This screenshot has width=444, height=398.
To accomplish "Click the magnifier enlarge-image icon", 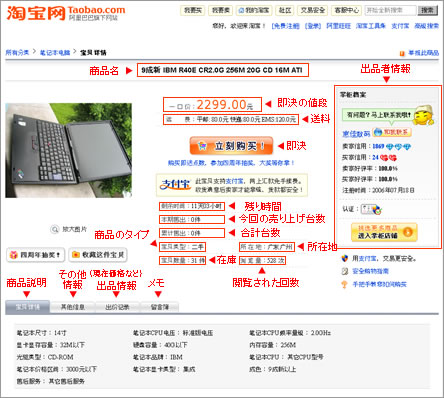I will (54, 229).
